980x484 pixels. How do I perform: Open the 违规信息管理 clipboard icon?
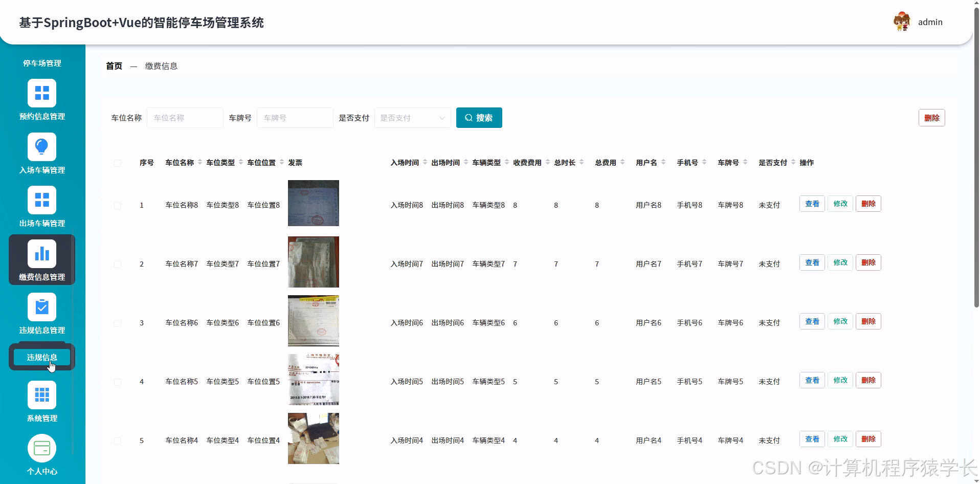42,307
